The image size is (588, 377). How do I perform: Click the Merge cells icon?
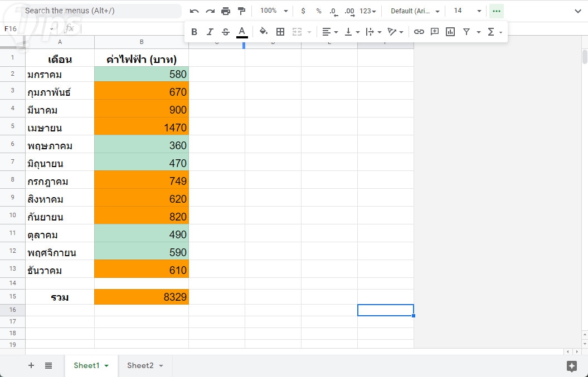[297, 32]
